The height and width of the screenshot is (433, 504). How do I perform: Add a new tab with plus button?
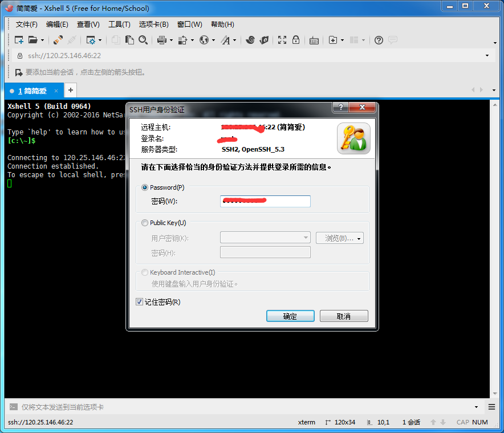[x=71, y=90]
